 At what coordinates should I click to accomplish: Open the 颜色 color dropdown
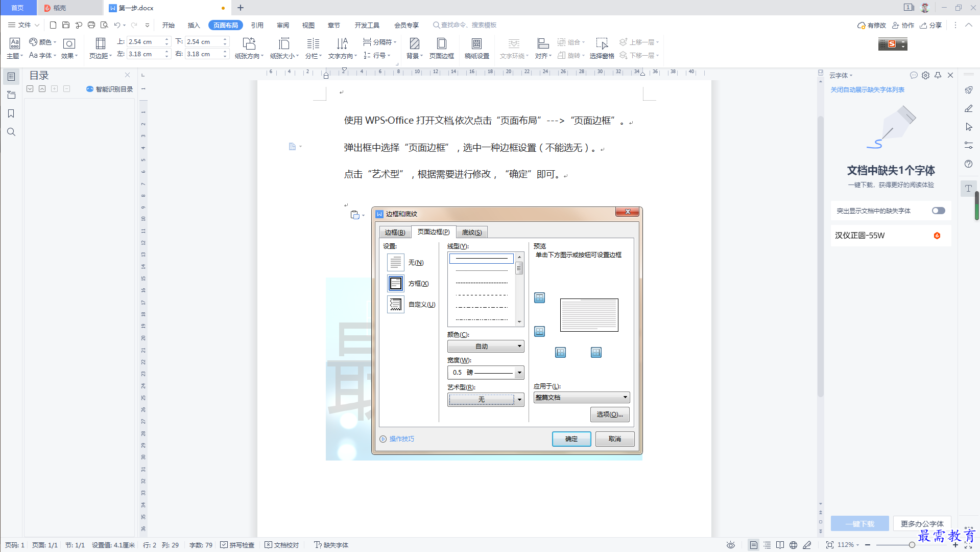coord(42,42)
